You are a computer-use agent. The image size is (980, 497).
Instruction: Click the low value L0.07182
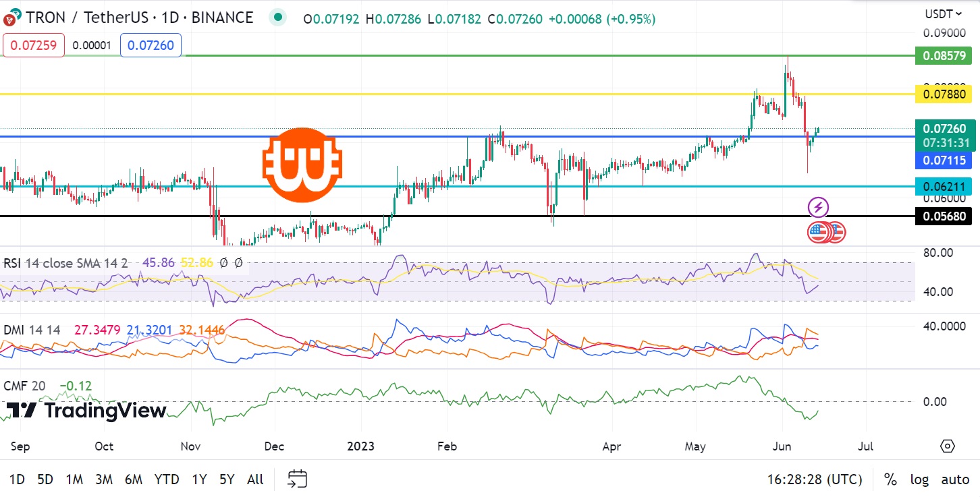pyautogui.click(x=454, y=19)
